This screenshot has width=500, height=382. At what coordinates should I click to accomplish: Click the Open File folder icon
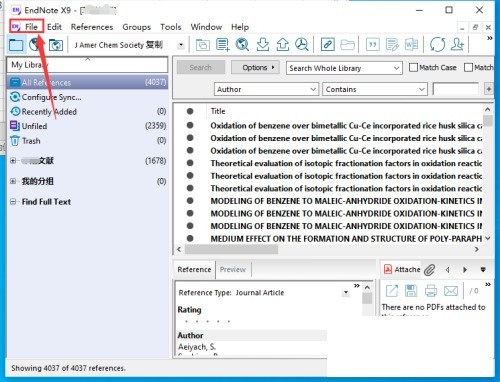(347, 44)
